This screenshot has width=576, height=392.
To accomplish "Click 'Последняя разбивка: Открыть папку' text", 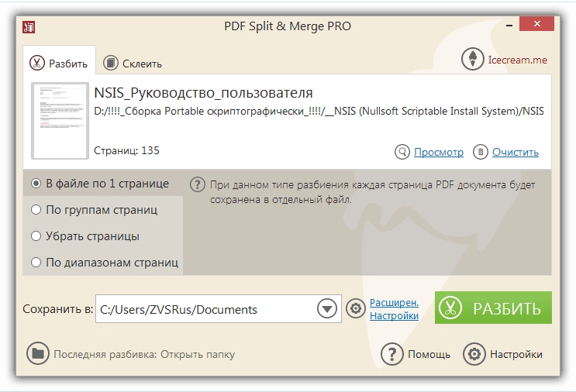I will pos(144,354).
